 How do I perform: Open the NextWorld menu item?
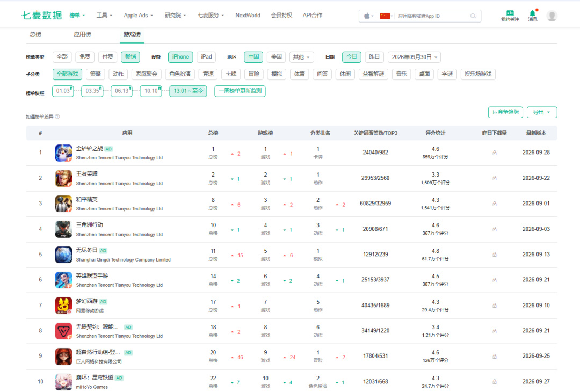[x=248, y=15]
